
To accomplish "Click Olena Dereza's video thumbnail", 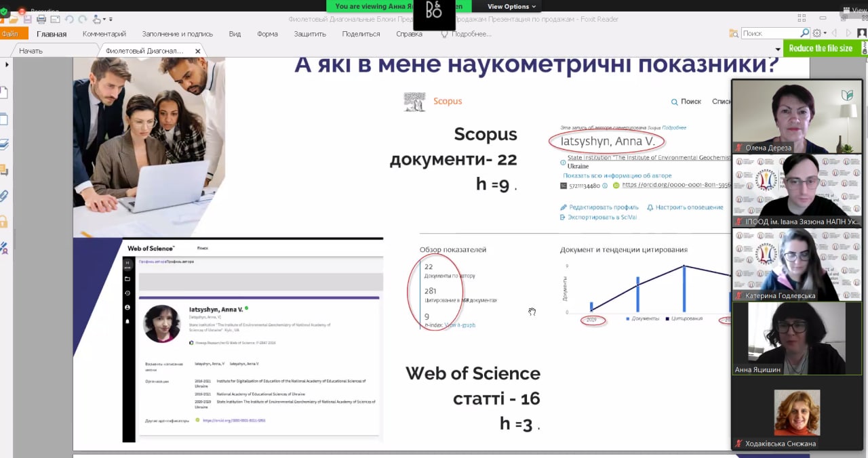I will 797,117.
